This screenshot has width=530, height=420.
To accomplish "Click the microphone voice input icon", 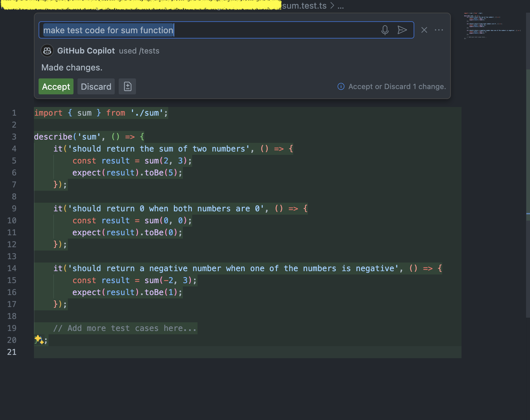I will click(385, 30).
